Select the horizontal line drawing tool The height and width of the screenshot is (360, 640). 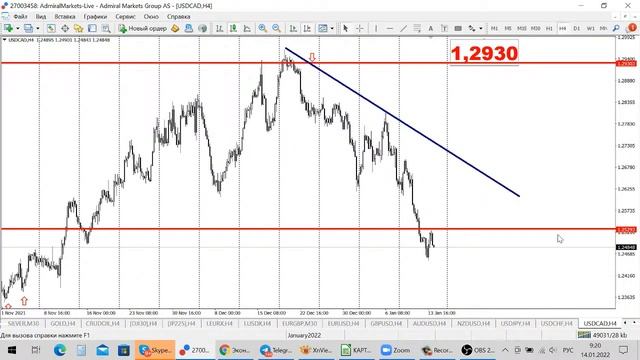[x=390, y=28]
